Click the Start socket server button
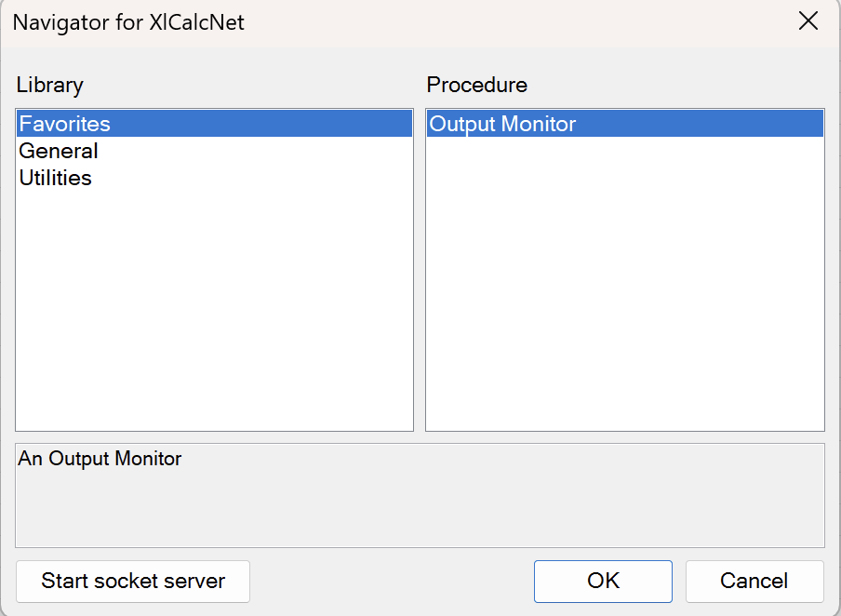The image size is (841, 616). (x=133, y=582)
